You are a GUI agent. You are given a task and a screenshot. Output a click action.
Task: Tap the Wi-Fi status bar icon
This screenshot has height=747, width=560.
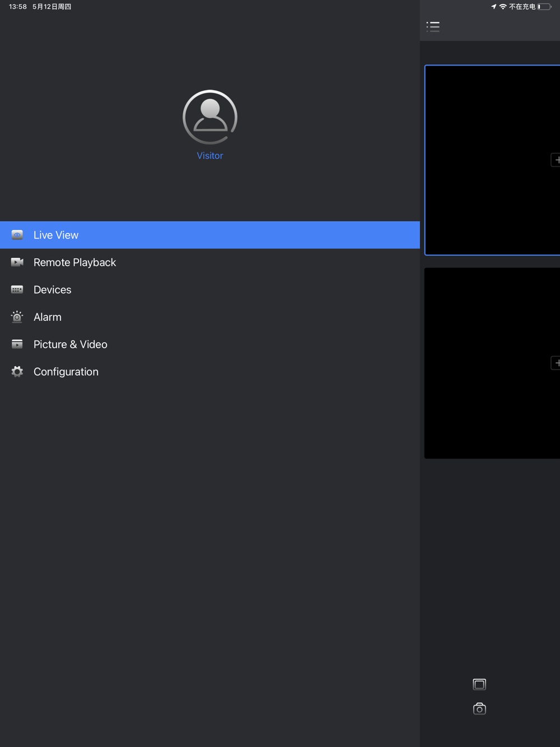[x=503, y=7]
